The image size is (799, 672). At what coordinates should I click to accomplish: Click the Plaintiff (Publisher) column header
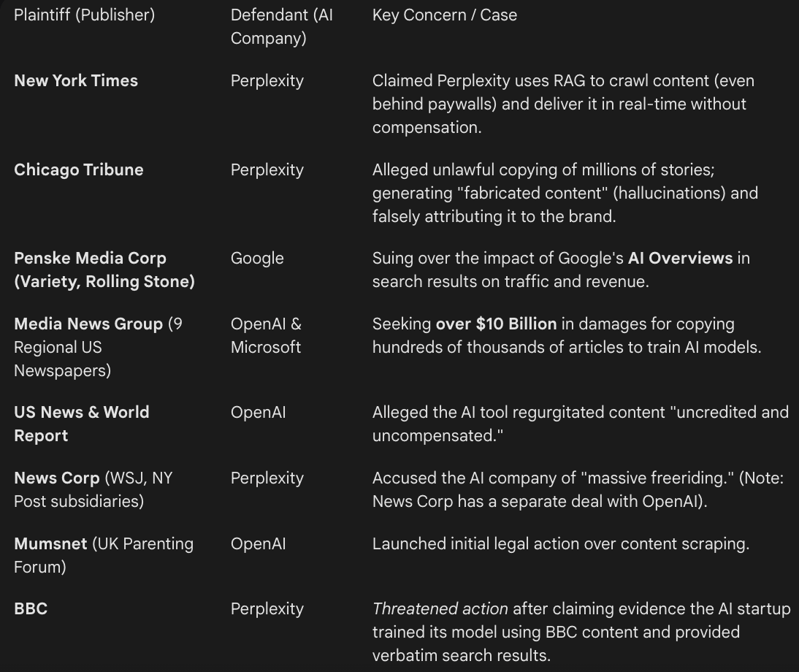point(85,15)
